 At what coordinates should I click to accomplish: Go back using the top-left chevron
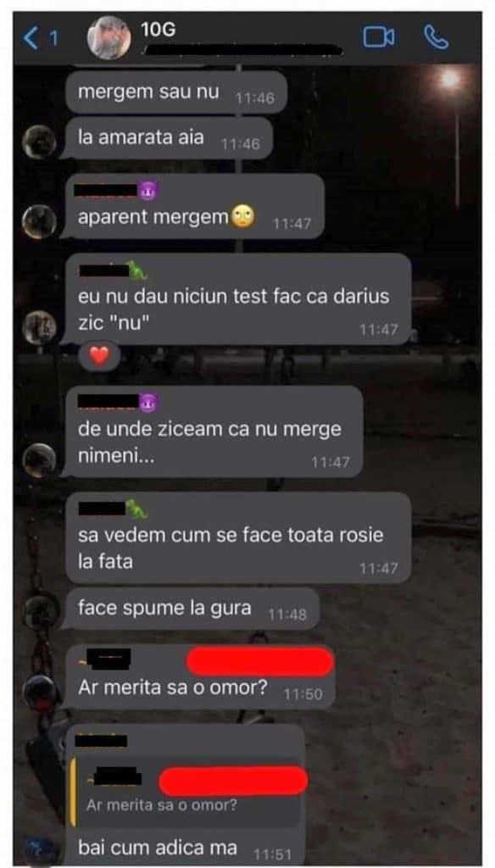31,38
